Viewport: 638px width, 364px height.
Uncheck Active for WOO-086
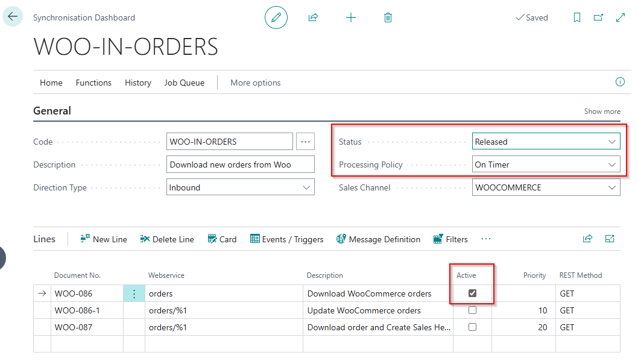pyautogui.click(x=472, y=293)
